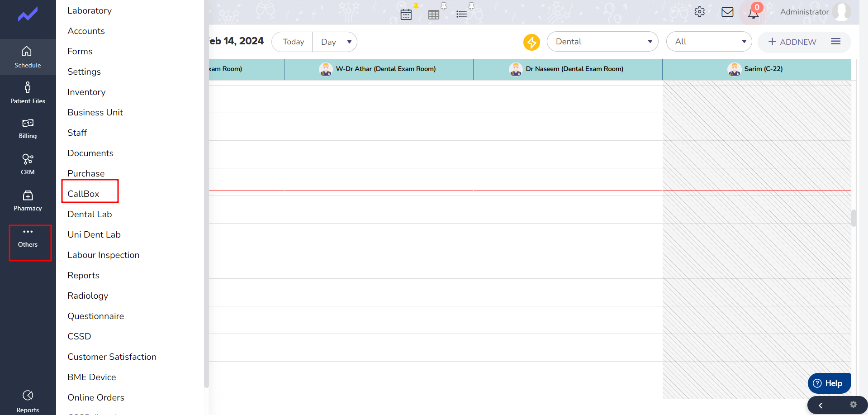Open the hamburger menu beside ADDNEW

point(835,42)
